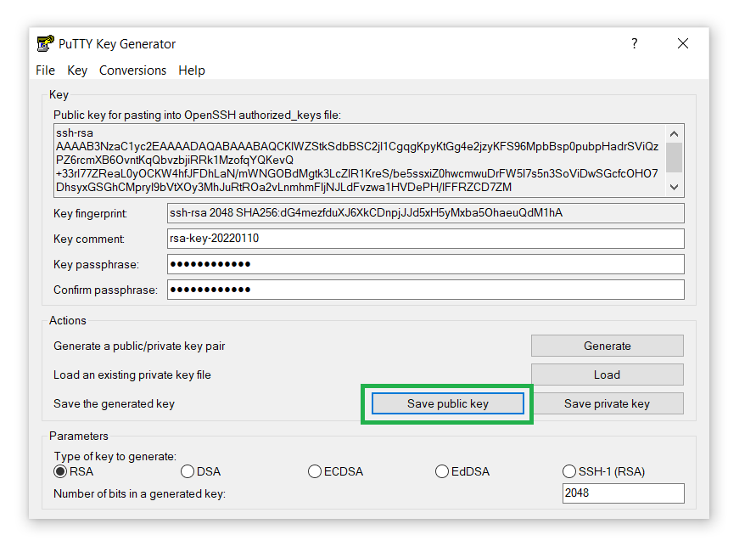This screenshot has width=756, height=552.
Task: Open the File menu
Action: coord(45,70)
